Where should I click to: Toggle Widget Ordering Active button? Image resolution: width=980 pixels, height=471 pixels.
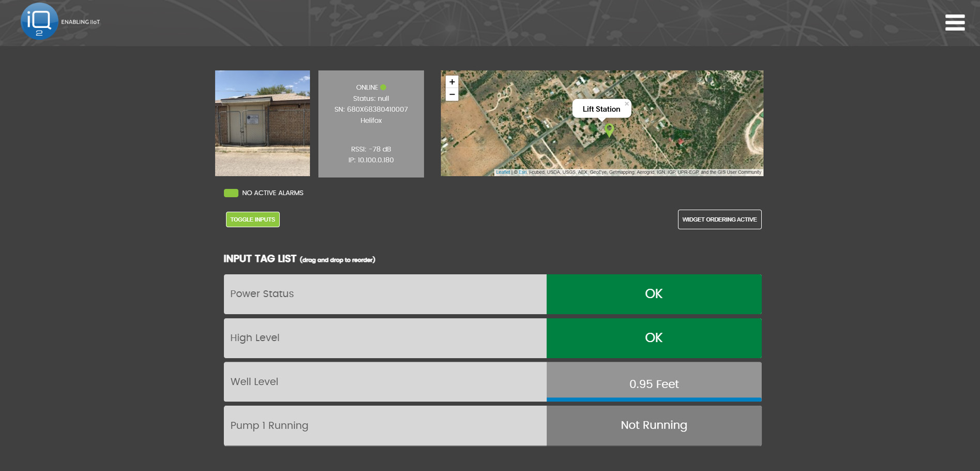pos(719,219)
